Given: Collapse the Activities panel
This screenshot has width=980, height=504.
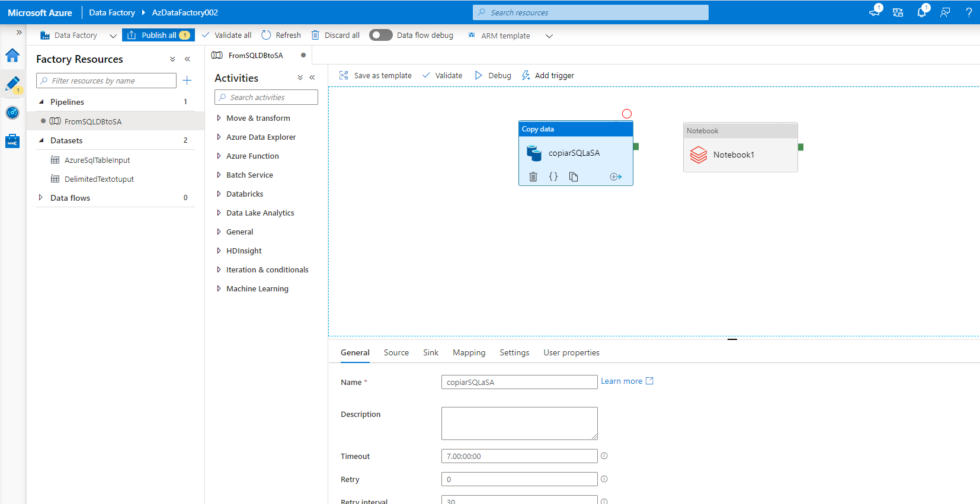Looking at the screenshot, I should pyautogui.click(x=312, y=78).
